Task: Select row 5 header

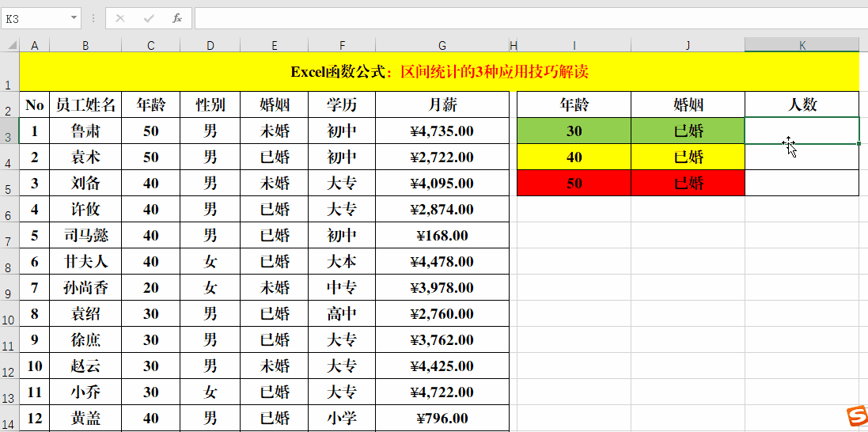Action: click(x=9, y=183)
